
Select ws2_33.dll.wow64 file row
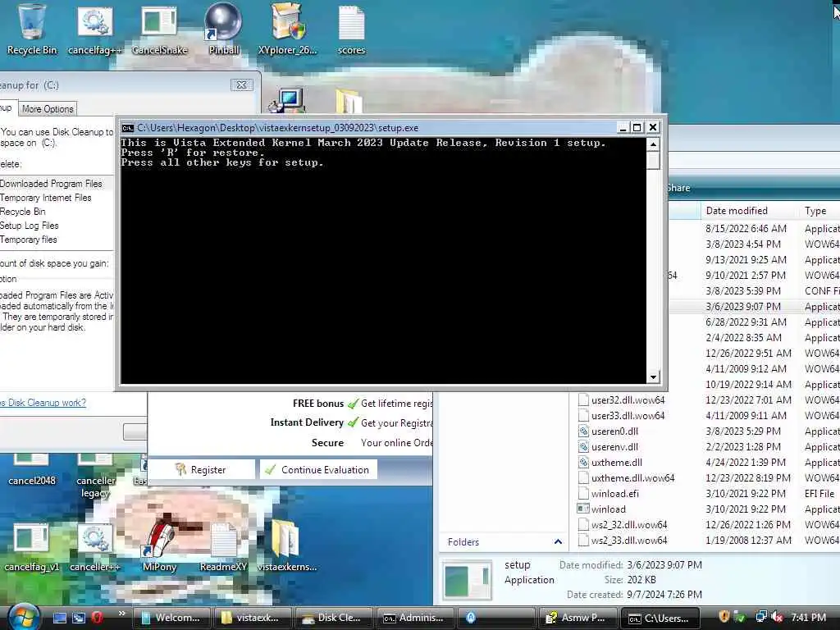pos(707,540)
